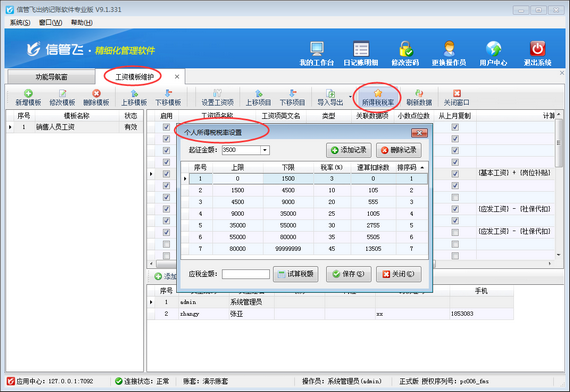
Task: Toggle the first 启用 checkbox in wage items
Action: point(166,127)
